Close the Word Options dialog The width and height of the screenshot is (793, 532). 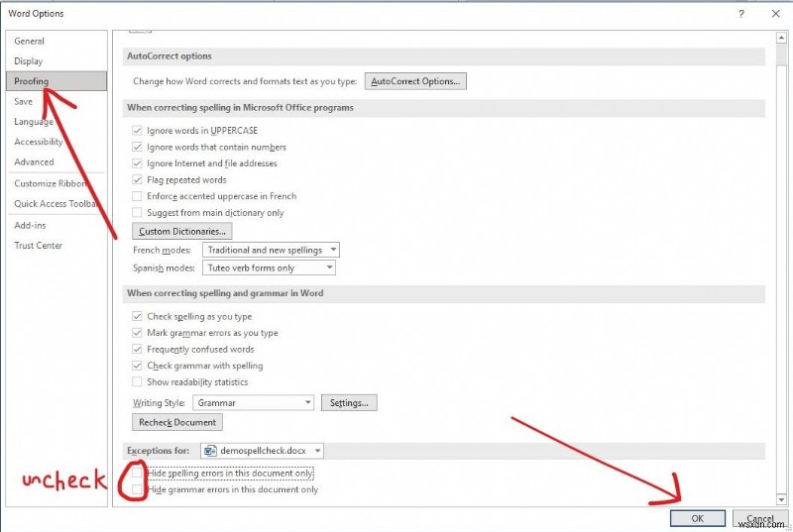click(x=776, y=14)
